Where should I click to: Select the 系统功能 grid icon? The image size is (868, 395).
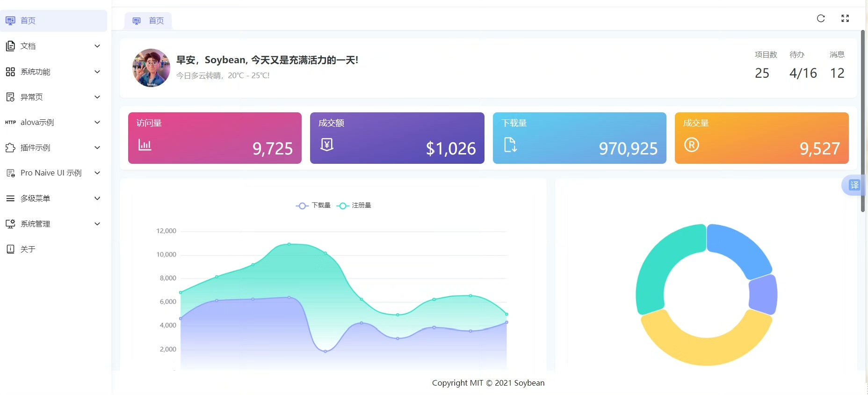[10, 72]
